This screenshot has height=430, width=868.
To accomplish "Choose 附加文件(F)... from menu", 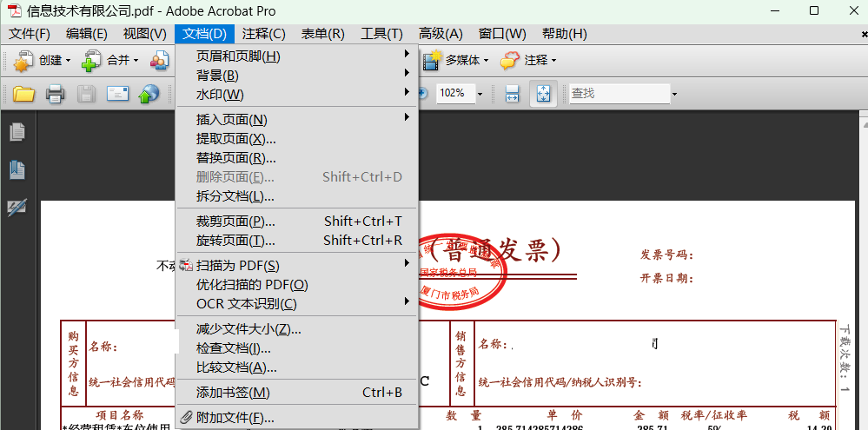I will (296, 418).
